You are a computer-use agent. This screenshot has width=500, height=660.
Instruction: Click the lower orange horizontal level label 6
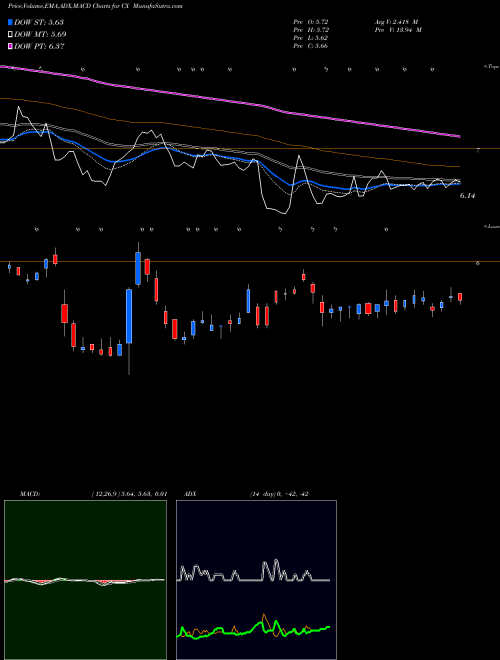tap(478, 263)
